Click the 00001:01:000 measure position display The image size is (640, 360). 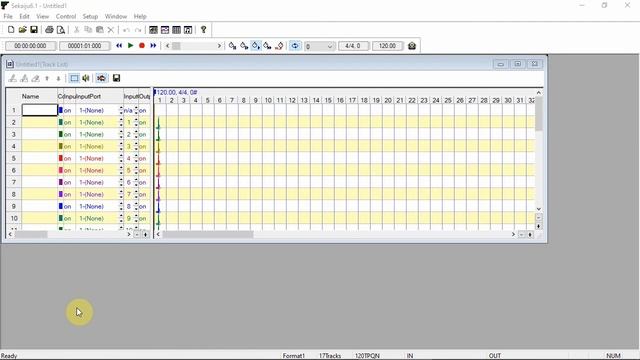pos(84,46)
